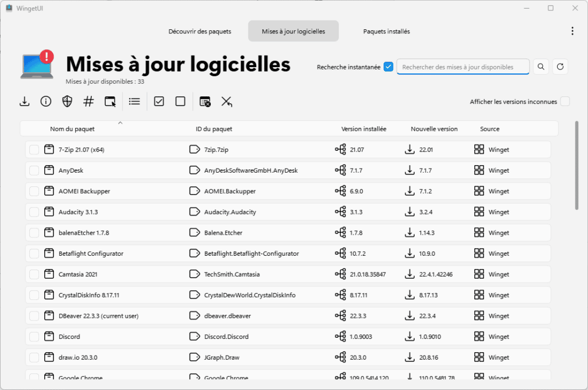This screenshot has height=390, width=588.
Task: Sort by Version installée column
Action: pos(363,129)
